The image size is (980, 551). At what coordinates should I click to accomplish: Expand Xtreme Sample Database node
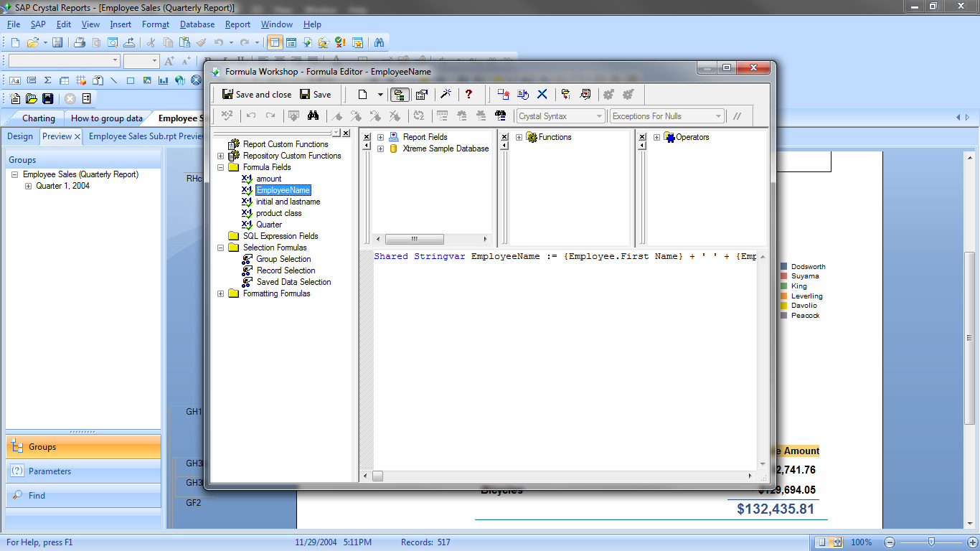coord(380,149)
